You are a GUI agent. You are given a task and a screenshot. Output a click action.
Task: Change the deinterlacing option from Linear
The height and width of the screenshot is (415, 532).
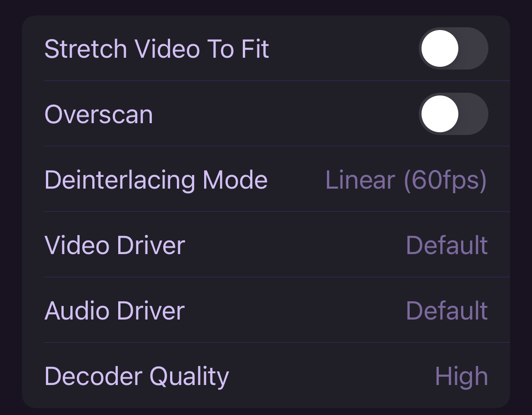tap(406, 180)
